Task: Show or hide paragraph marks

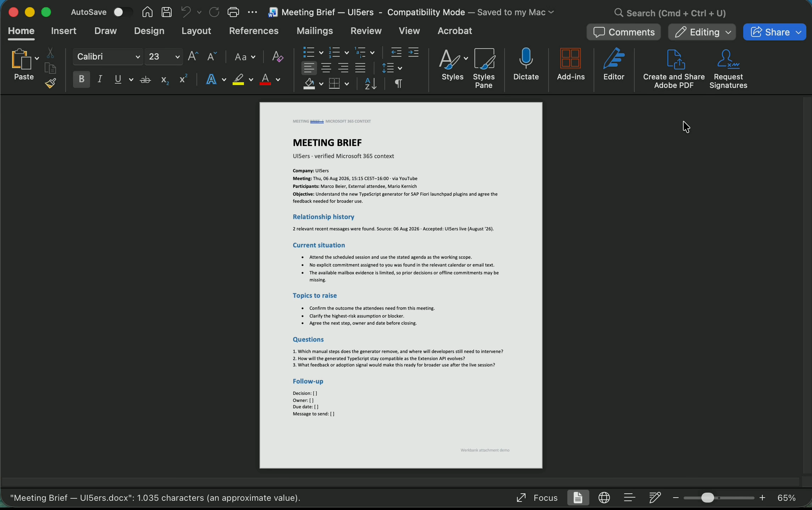Action: coord(399,84)
